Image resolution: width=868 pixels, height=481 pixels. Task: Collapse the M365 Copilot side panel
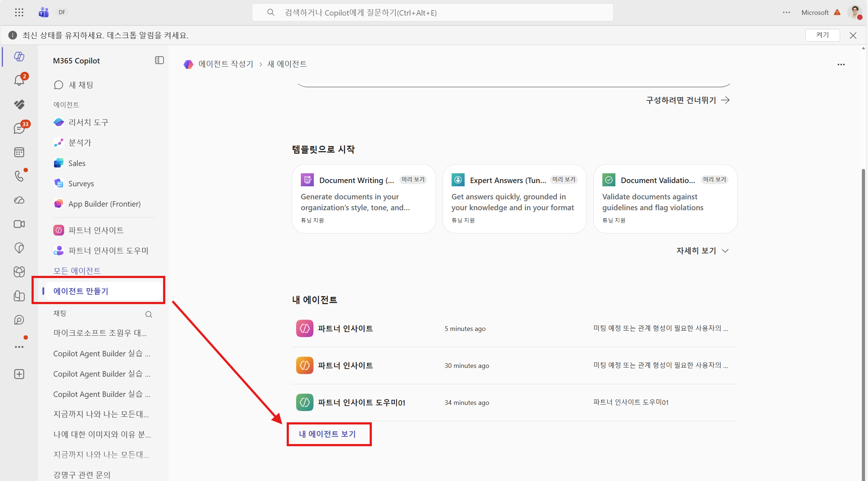159,61
